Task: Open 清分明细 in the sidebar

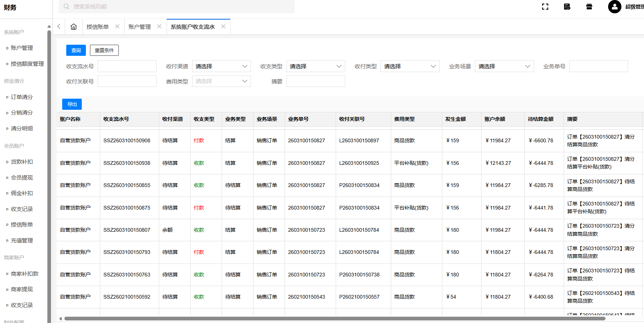Action: tap(22, 129)
